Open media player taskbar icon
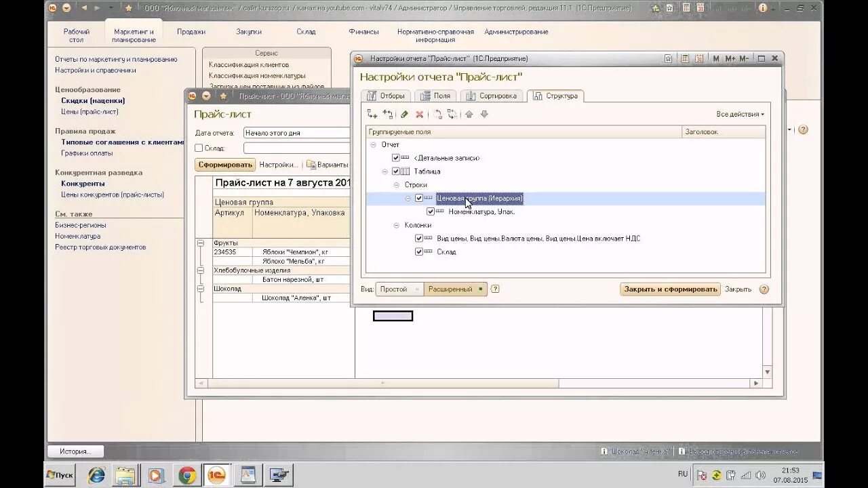Viewport: 868px width, 488px height. (x=156, y=475)
